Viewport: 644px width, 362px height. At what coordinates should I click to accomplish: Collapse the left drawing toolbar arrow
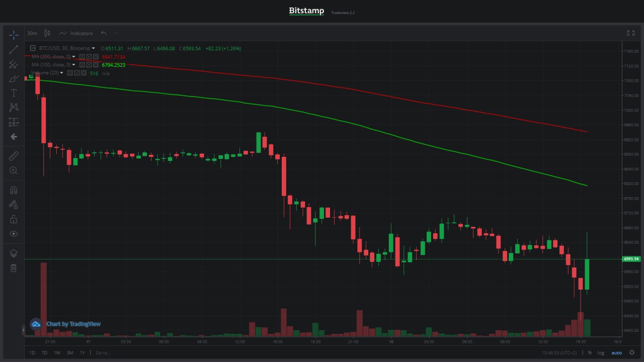tap(23, 330)
